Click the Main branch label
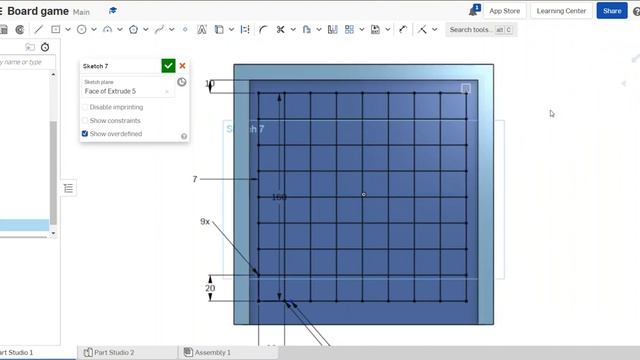The height and width of the screenshot is (360, 640). click(x=81, y=12)
